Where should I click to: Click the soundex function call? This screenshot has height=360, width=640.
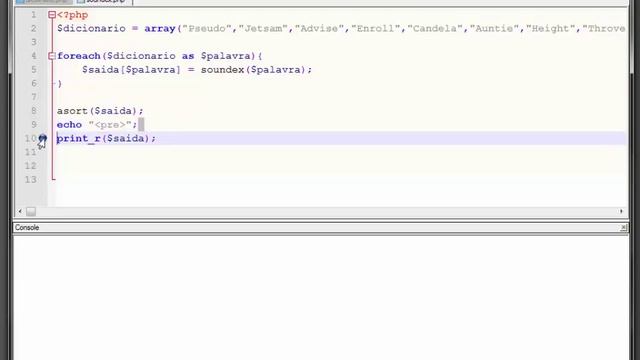(x=222, y=70)
